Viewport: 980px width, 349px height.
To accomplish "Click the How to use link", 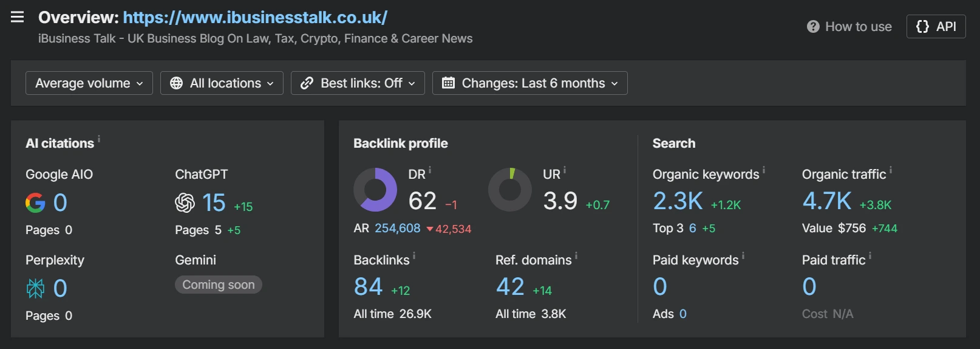I will pos(849,27).
